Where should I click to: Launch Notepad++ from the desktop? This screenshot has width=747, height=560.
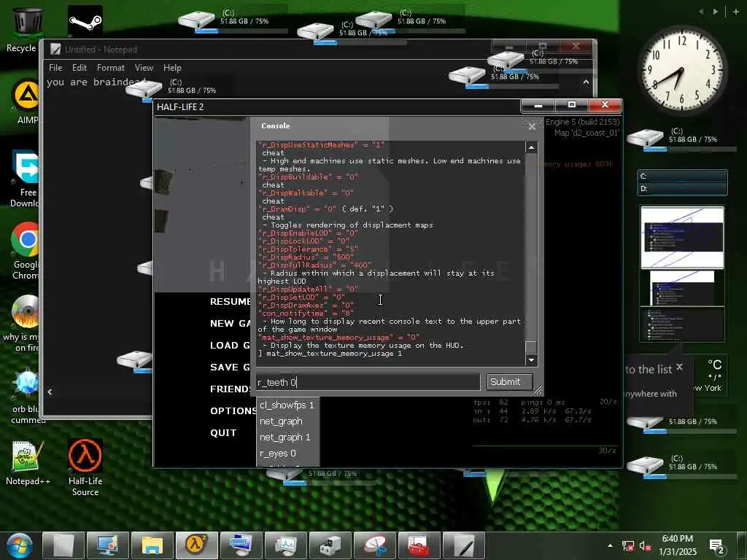pos(28,463)
